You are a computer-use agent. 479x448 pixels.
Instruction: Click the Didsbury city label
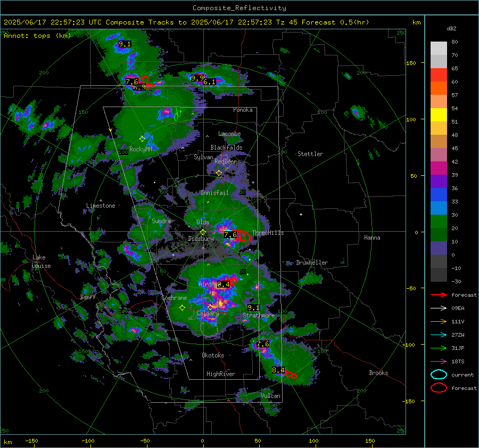(x=201, y=239)
